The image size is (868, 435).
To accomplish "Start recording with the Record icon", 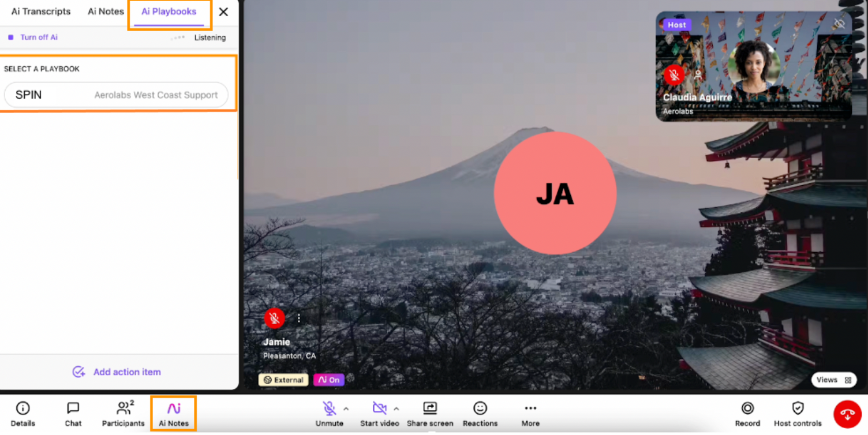I will click(x=747, y=409).
